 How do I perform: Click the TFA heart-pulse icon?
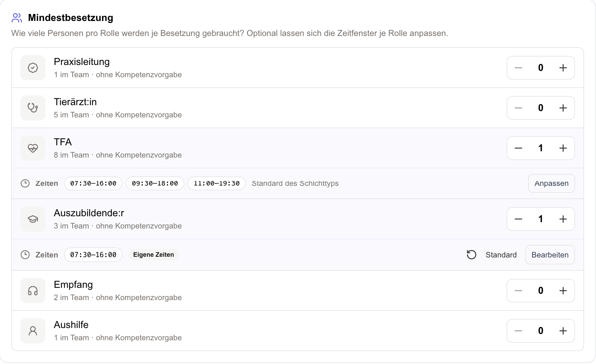33,148
